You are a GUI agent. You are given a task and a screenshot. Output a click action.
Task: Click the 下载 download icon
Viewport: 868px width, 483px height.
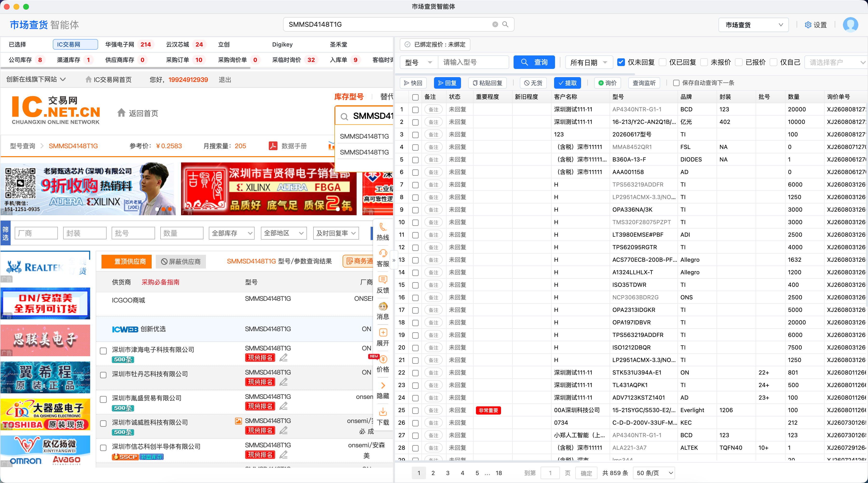[383, 412]
